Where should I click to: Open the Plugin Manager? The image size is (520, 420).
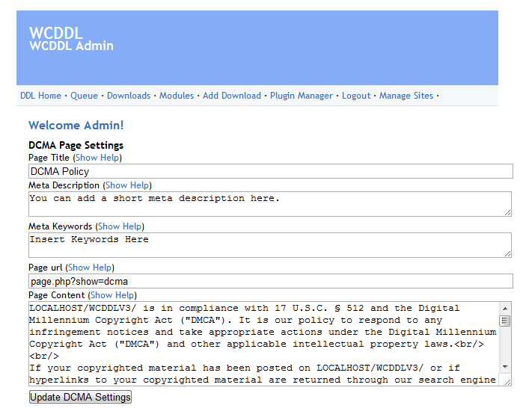tap(302, 96)
